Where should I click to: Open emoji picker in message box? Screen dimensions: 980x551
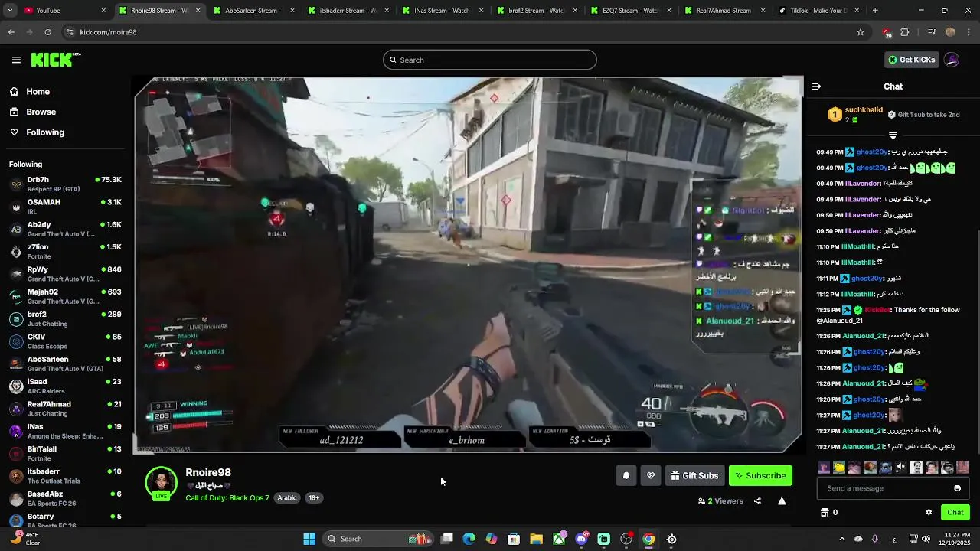pos(957,488)
